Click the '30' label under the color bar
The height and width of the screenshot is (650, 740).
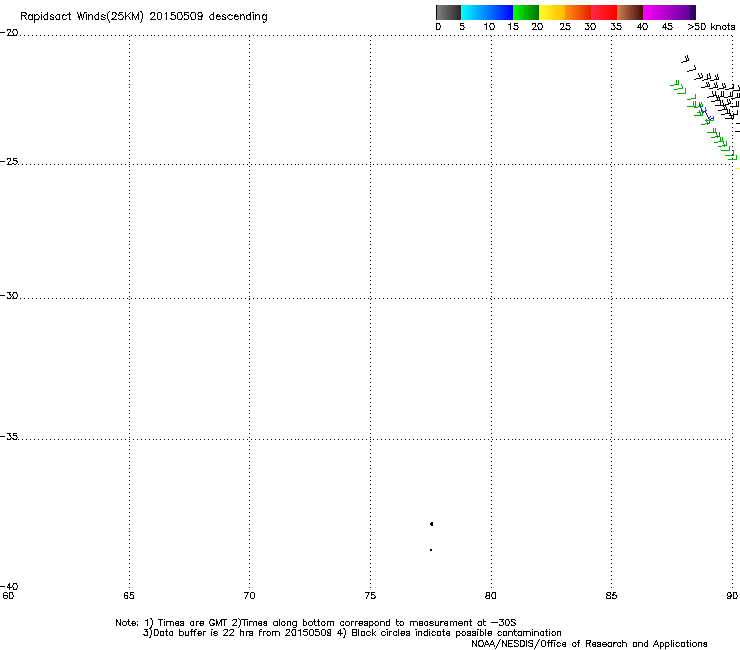point(590,27)
